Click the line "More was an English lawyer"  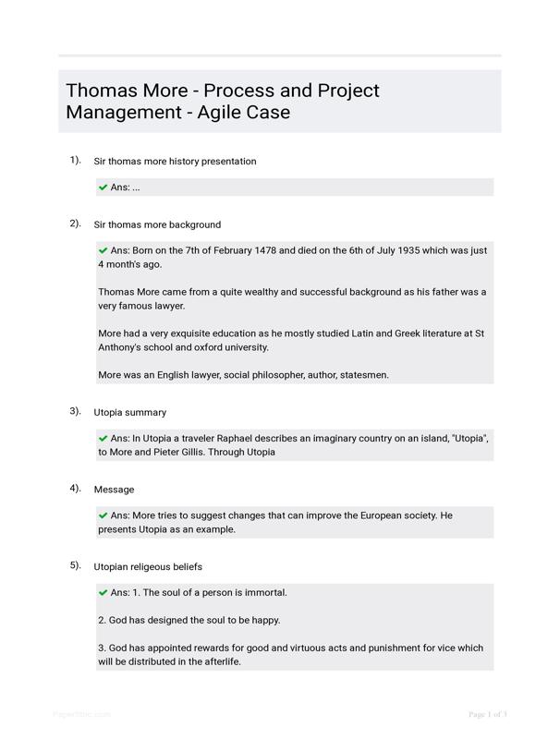[x=244, y=375]
